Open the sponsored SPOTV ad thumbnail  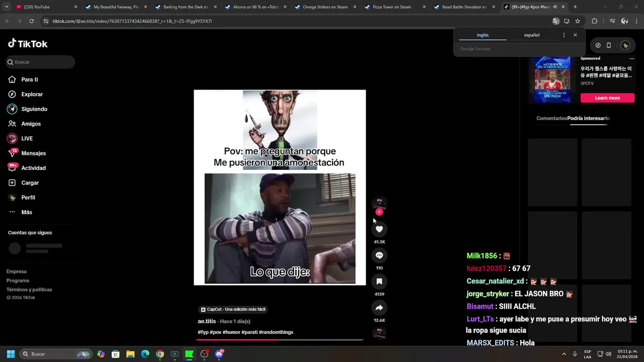point(552,79)
